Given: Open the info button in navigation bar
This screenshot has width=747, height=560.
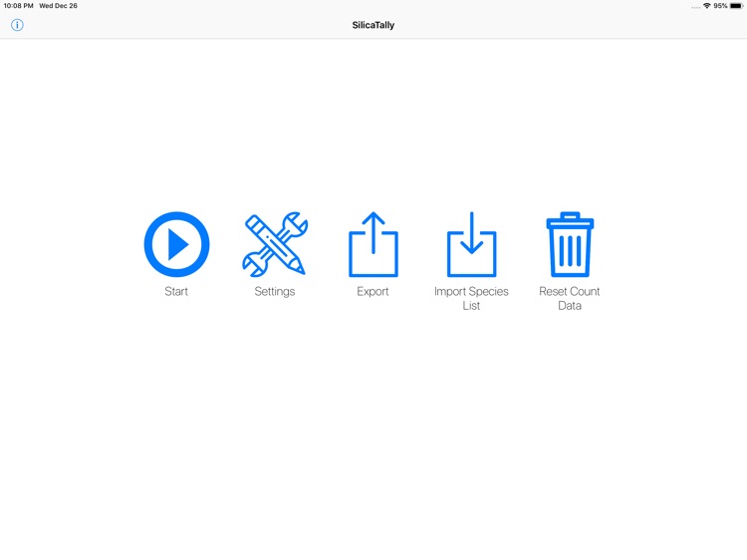Looking at the screenshot, I should pyautogui.click(x=17, y=25).
